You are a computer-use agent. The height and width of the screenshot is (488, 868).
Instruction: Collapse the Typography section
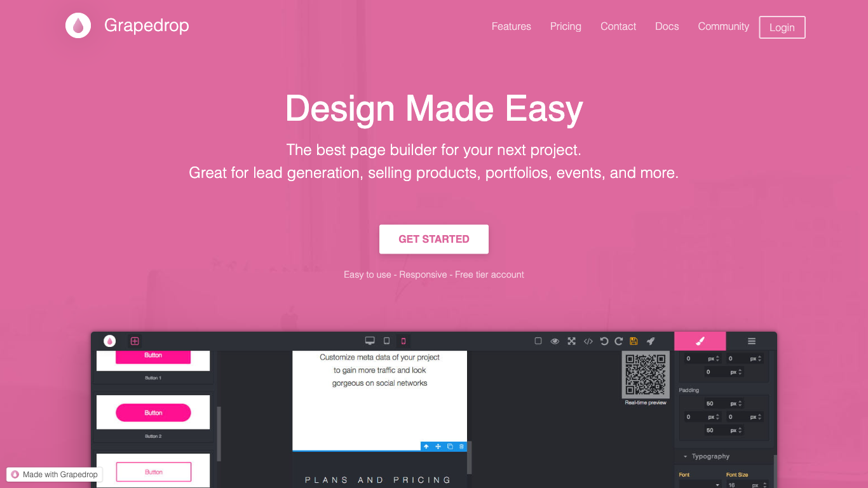coord(686,456)
